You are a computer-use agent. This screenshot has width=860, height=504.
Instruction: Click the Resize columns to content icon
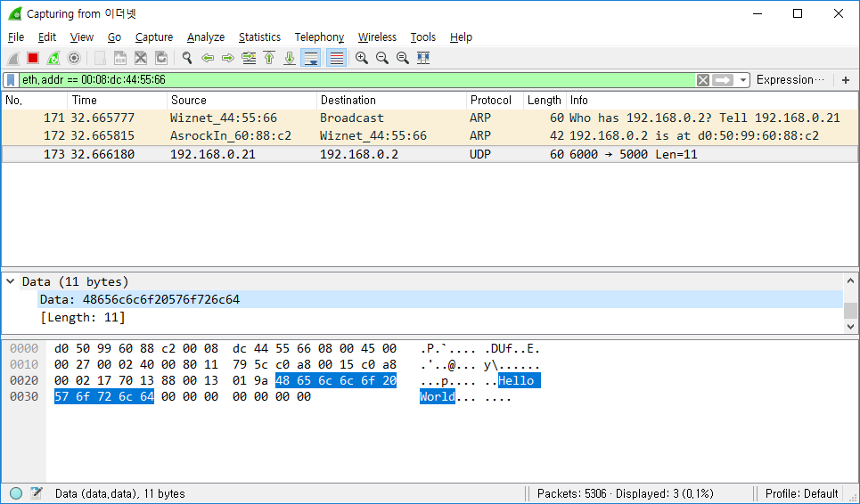422,58
